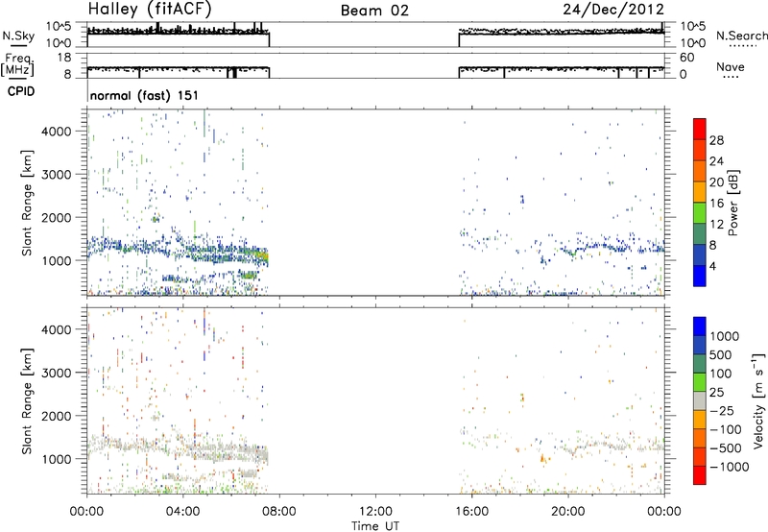
Task: Click the "10^5" tick beside N.Sky
Action: pos(60,27)
